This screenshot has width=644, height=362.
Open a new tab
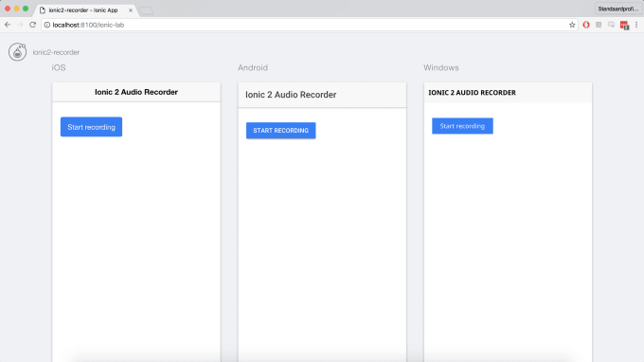pyautogui.click(x=146, y=11)
